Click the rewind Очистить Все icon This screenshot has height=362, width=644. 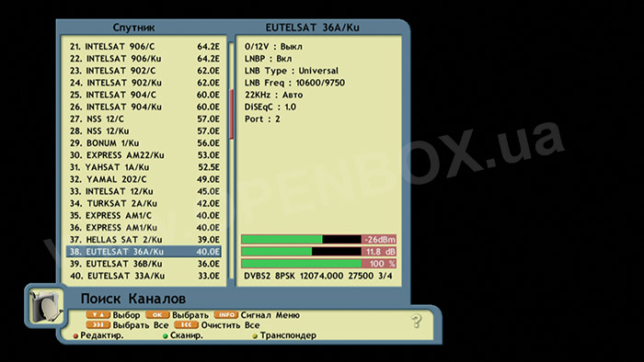[x=186, y=324]
